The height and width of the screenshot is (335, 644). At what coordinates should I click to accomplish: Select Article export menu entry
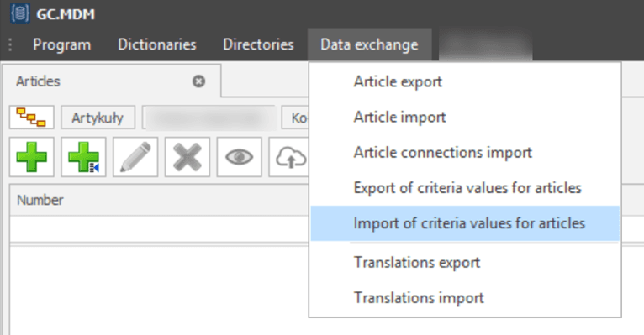(x=465, y=81)
